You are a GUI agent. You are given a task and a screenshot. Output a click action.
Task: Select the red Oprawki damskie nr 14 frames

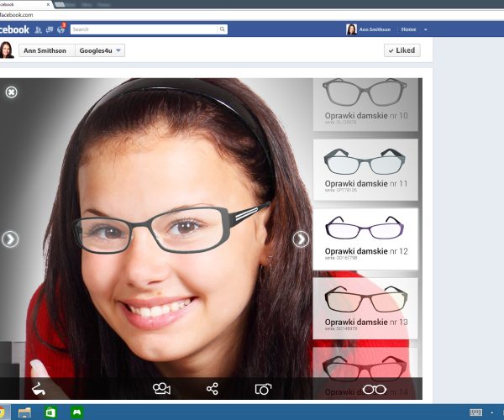[365, 373]
